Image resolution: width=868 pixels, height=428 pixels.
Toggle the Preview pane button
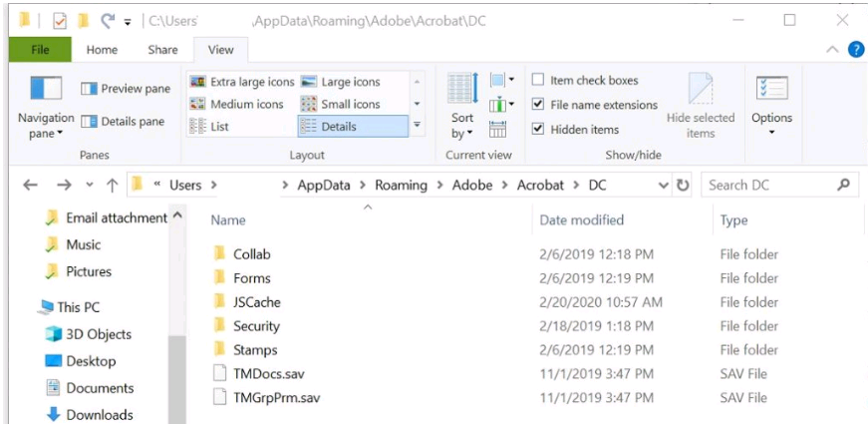tap(126, 89)
